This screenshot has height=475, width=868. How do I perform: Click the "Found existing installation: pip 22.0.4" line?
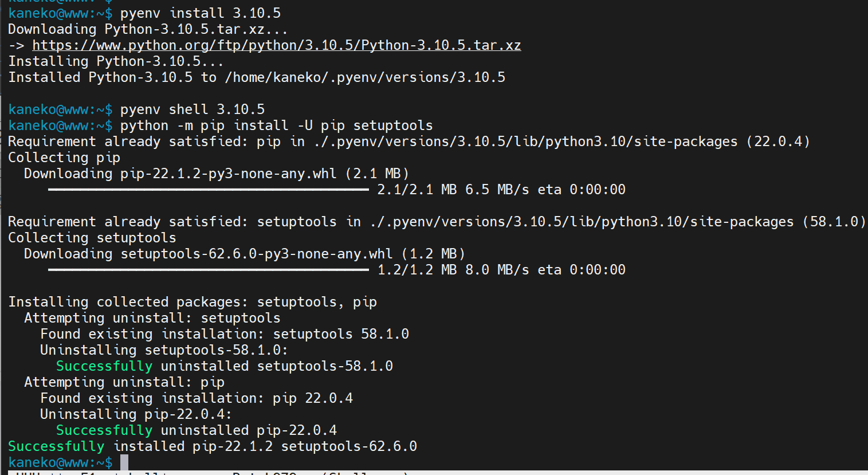tap(197, 398)
